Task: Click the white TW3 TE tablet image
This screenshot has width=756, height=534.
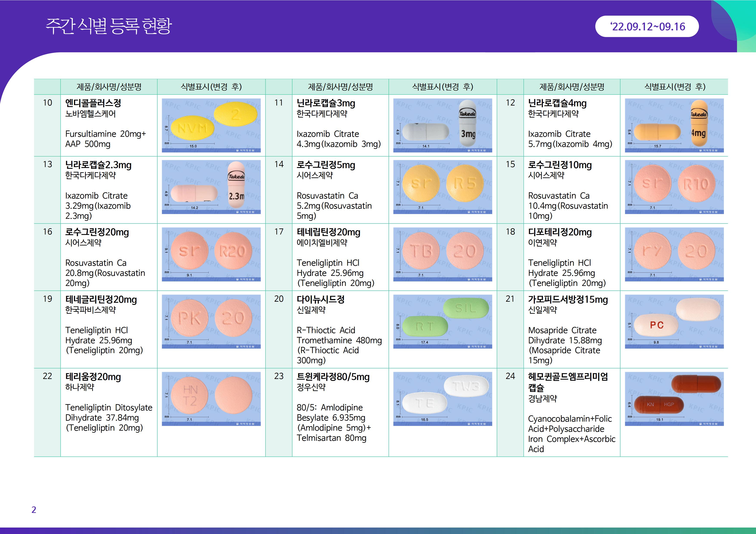Action: (442, 399)
